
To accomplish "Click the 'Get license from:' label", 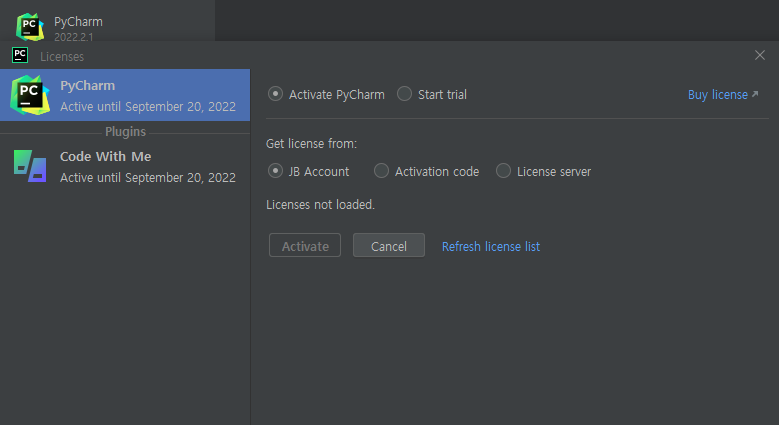I will (312, 144).
